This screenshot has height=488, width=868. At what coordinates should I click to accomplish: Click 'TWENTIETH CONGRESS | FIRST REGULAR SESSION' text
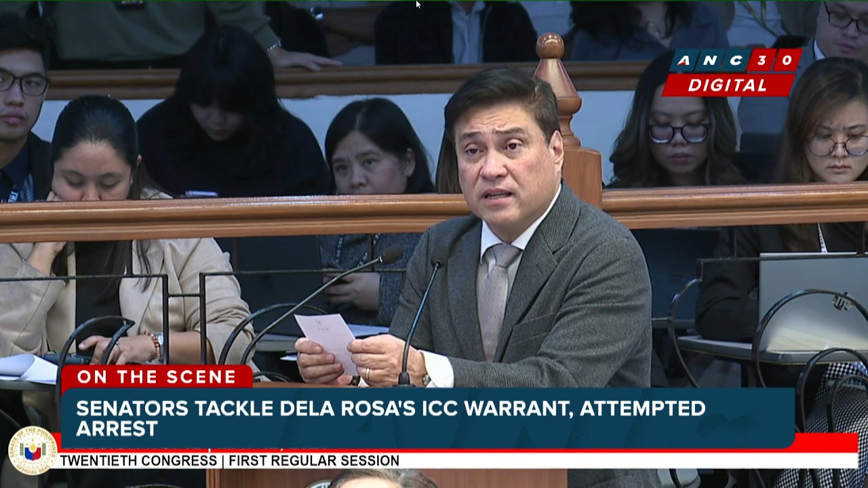(229, 461)
